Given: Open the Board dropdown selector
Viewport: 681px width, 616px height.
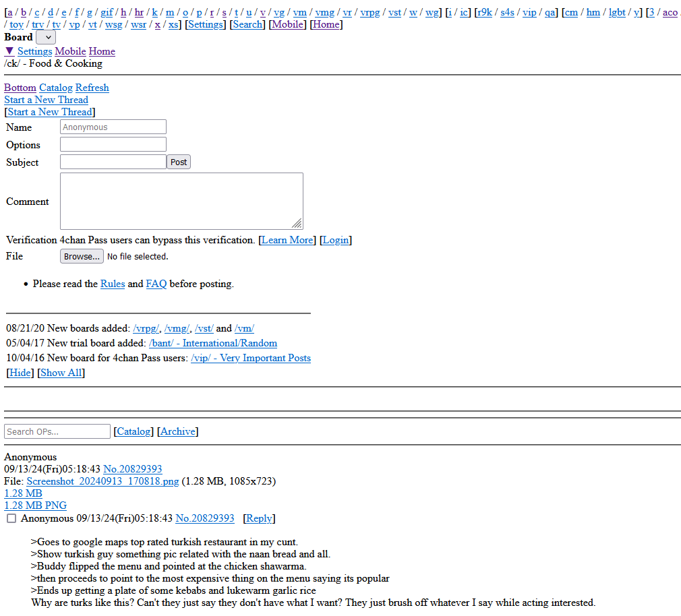Looking at the screenshot, I should [x=46, y=37].
